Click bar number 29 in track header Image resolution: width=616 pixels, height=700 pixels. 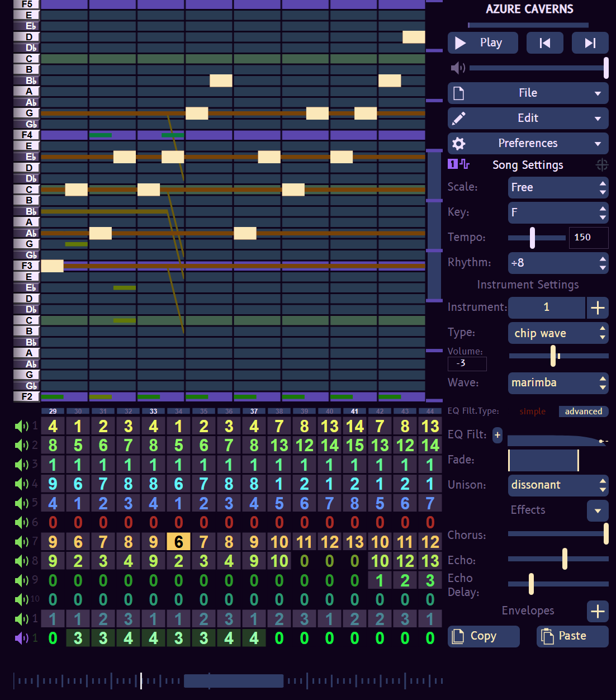pyautogui.click(x=53, y=412)
